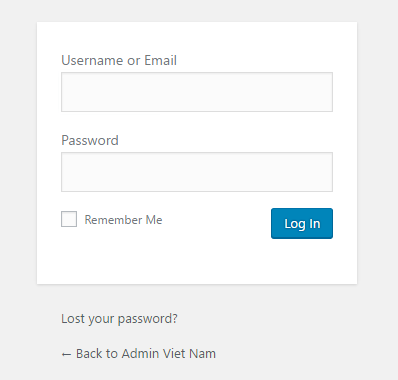
Task: Select the Remember Me label text
Action: [x=123, y=220]
